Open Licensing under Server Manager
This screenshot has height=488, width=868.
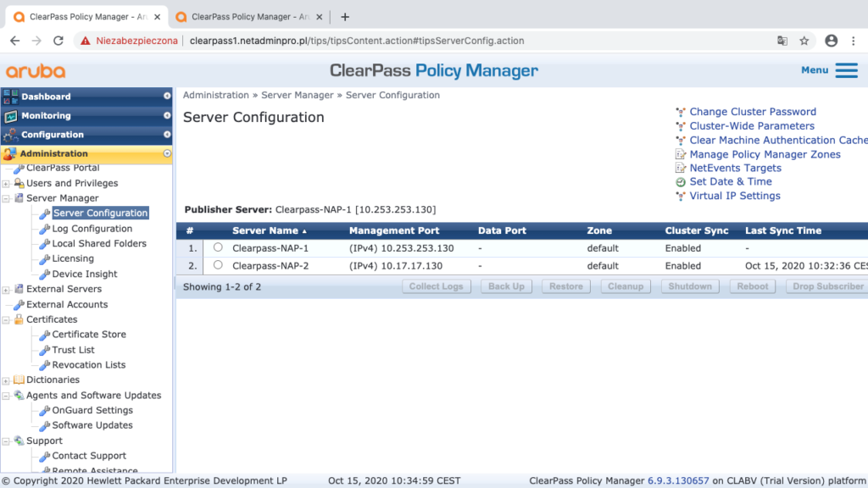tap(73, 258)
